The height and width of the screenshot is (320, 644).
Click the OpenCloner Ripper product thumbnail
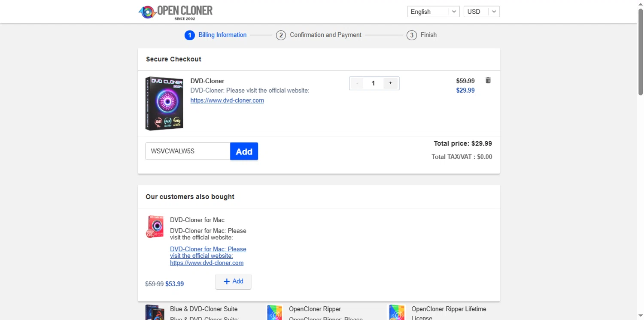click(x=275, y=312)
